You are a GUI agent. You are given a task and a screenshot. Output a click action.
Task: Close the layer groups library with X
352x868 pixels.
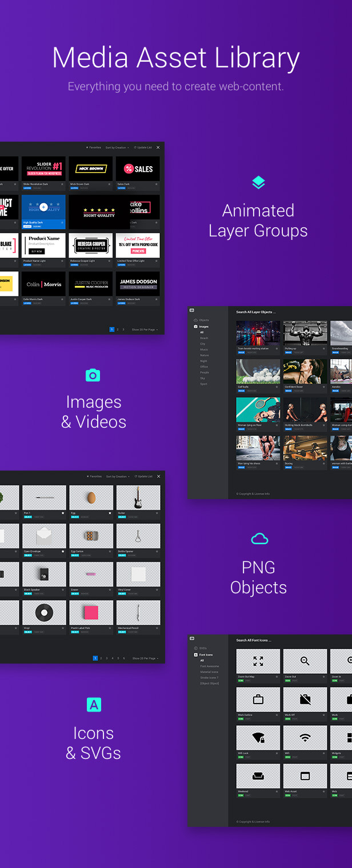tap(158, 147)
